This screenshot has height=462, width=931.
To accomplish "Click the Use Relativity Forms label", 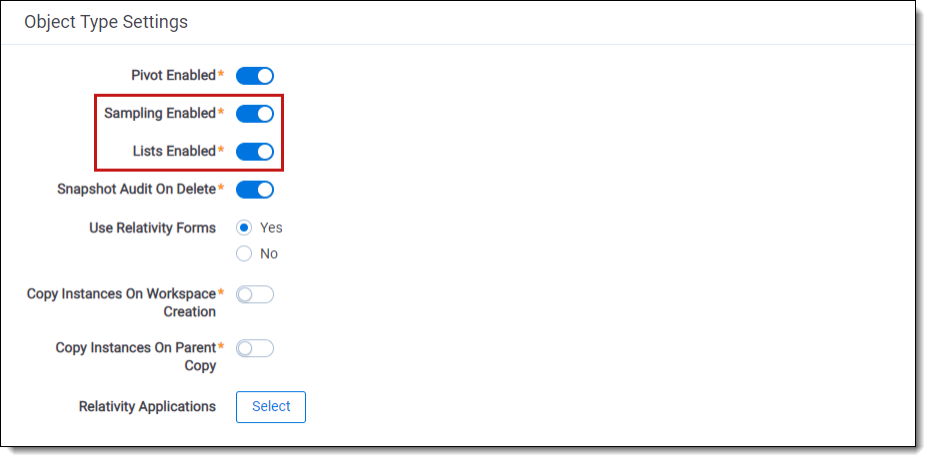I will click(152, 228).
